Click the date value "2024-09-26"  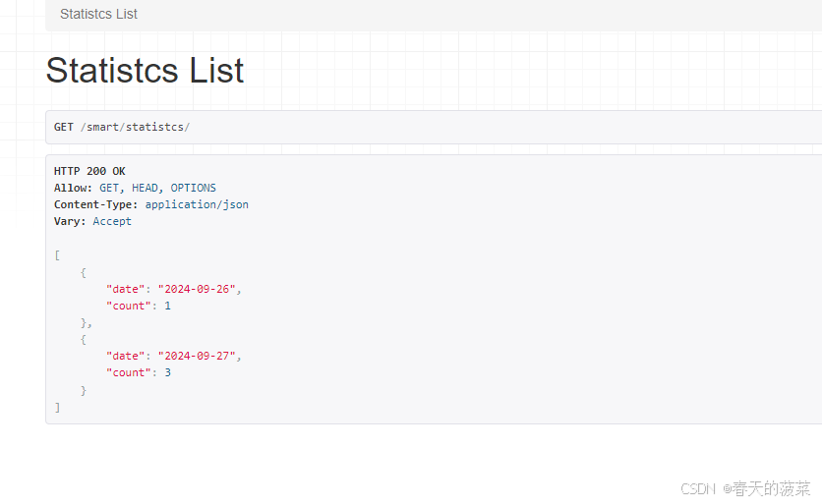(197, 289)
